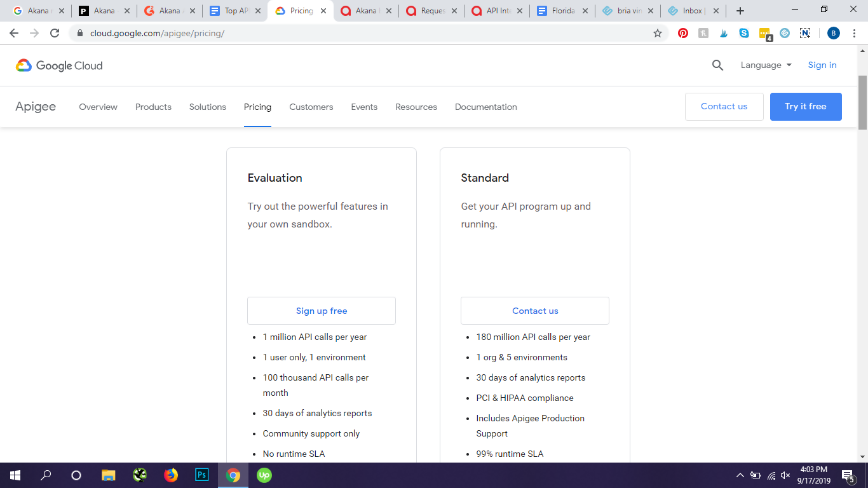The width and height of the screenshot is (868, 488).
Task: Expand the Language dropdown
Action: coord(766,65)
